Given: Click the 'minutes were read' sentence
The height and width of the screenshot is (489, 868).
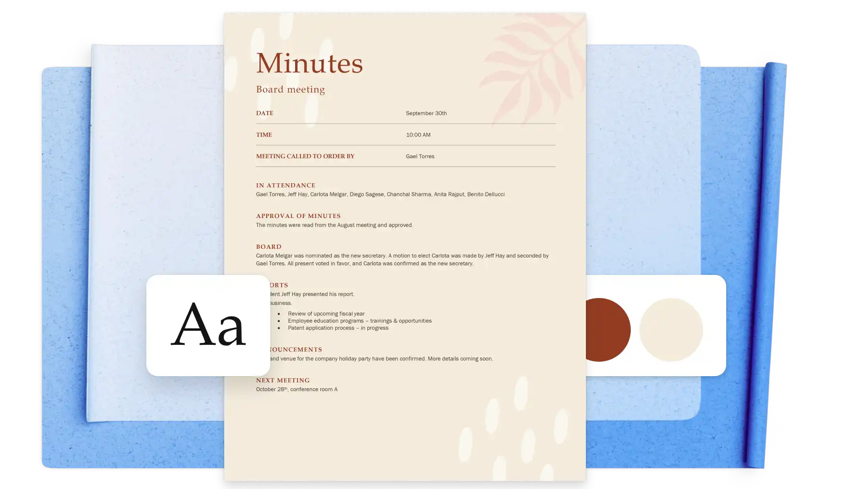Looking at the screenshot, I should coord(335,225).
